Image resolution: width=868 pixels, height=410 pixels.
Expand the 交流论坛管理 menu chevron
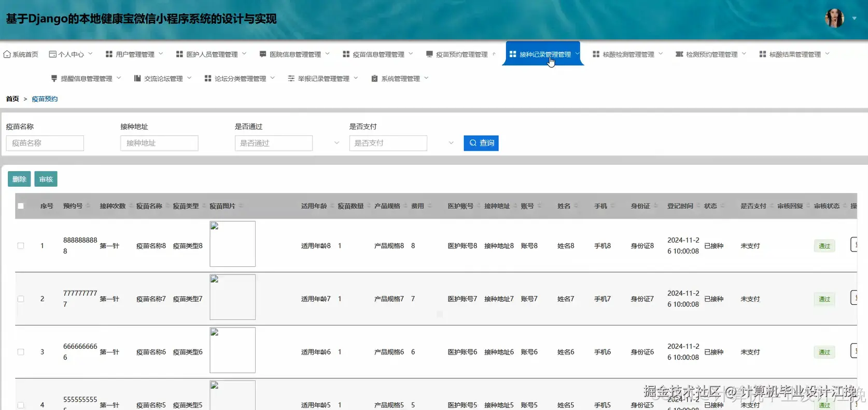tap(189, 78)
